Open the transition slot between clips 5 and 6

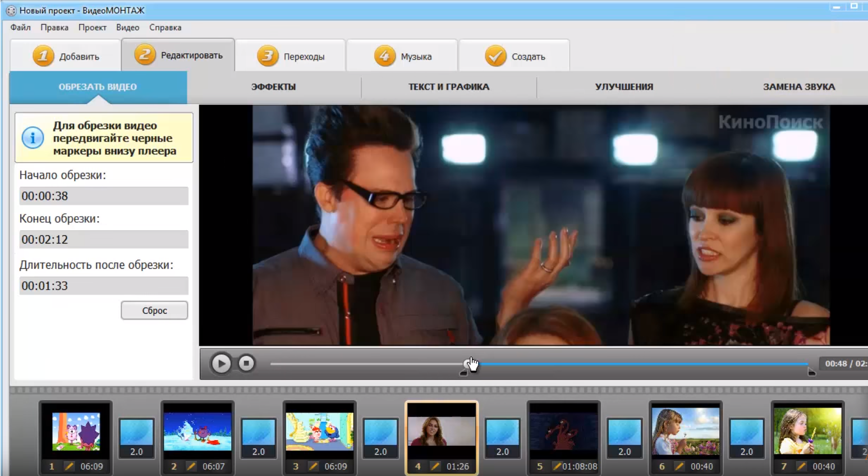(624, 438)
